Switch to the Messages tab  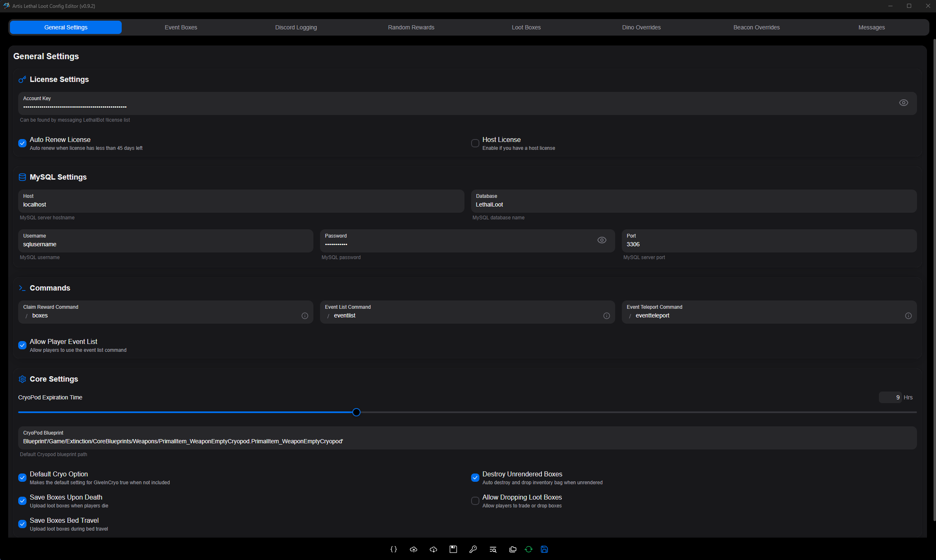tap(871, 27)
